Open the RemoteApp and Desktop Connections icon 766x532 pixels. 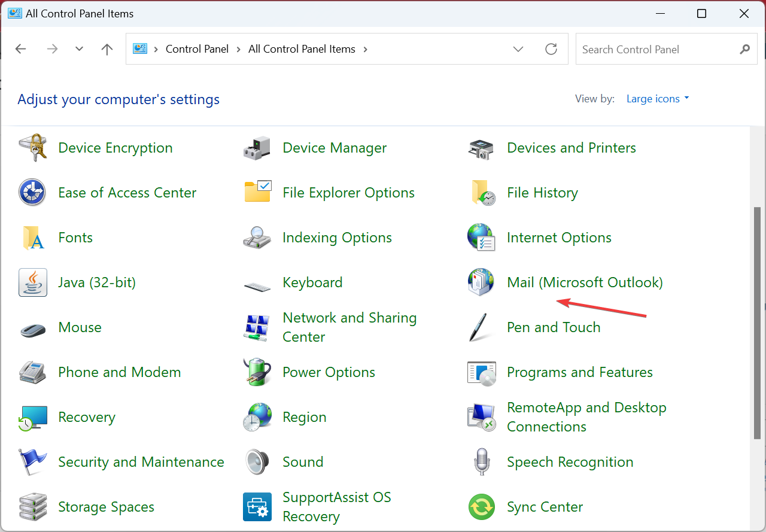(481, 417)
